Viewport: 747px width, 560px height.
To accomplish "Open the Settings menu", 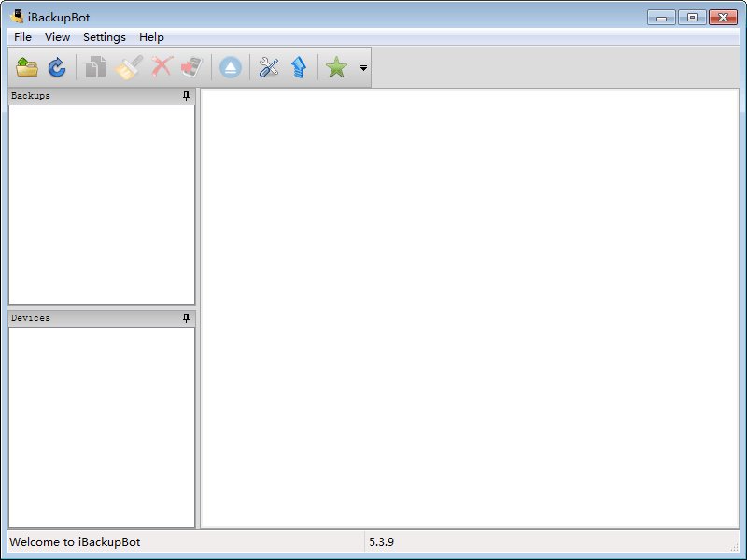I will (104, 37).
